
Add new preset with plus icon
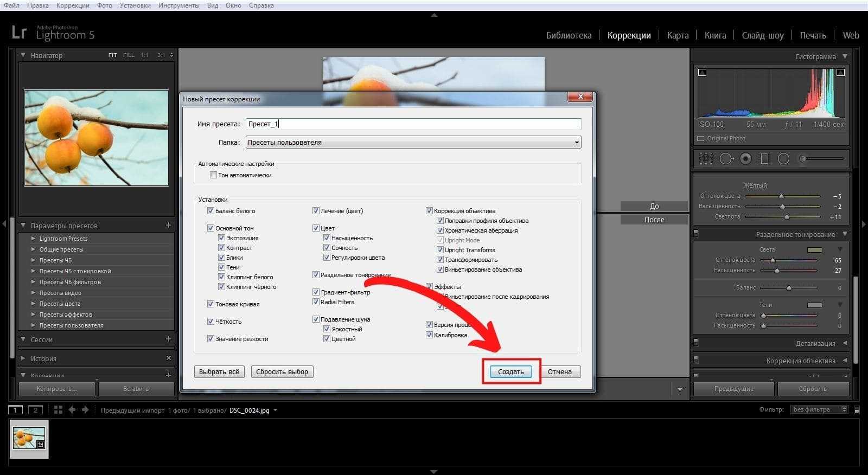click(x=168, y=225)
